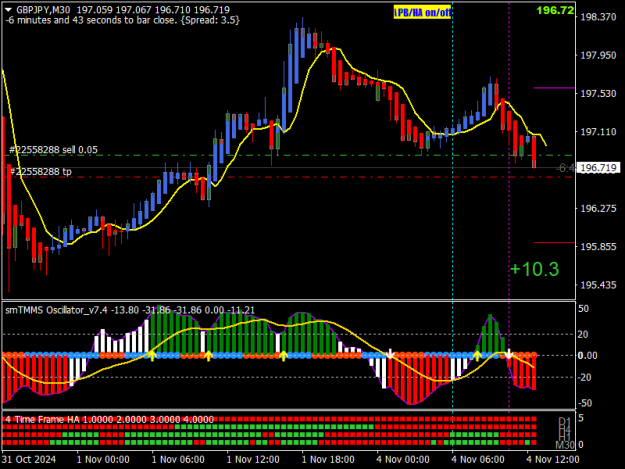625x469 pixels.
Task: Click the white down arrow near 4 Nov 00:00
Action: point(390,354)
